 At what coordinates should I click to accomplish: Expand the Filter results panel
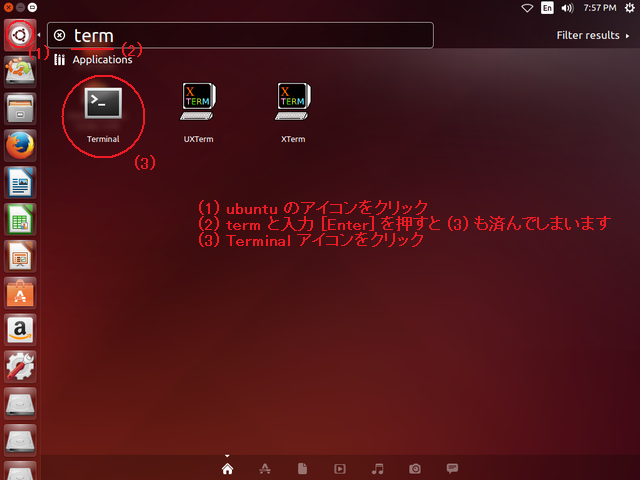click(593, 36)
